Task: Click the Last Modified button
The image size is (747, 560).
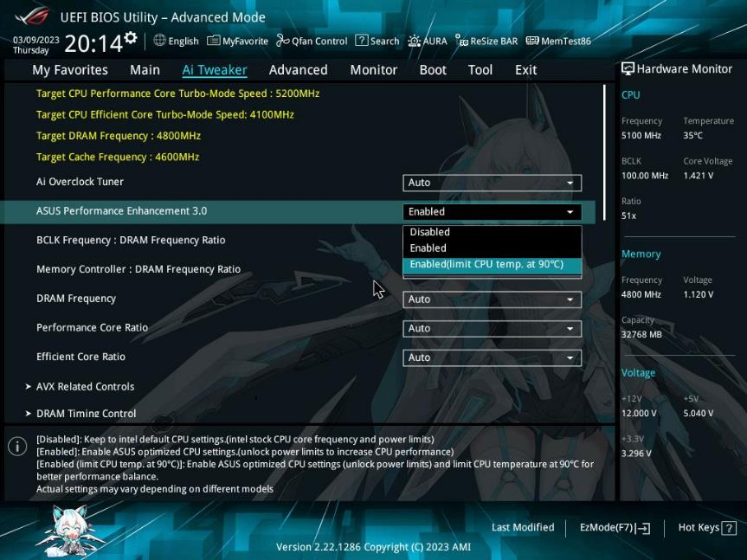Action: [x=523, y=527]
